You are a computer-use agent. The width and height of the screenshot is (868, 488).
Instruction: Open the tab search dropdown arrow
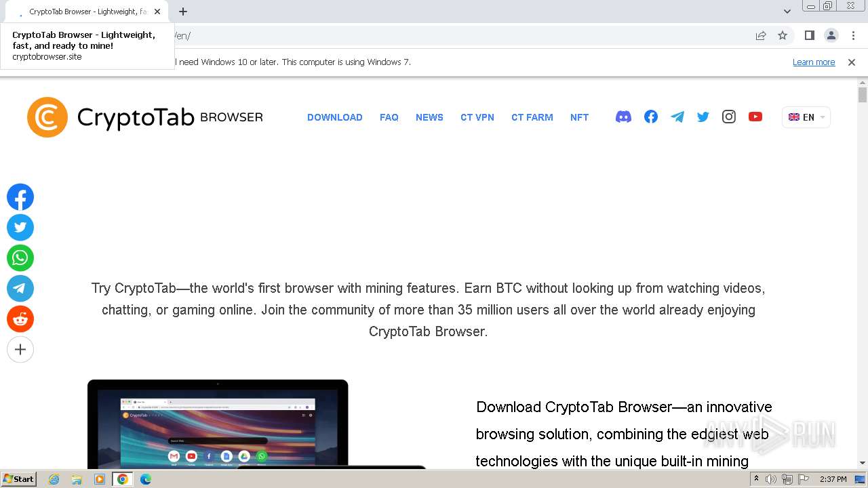pyautogui.click(x=787, y=12)
